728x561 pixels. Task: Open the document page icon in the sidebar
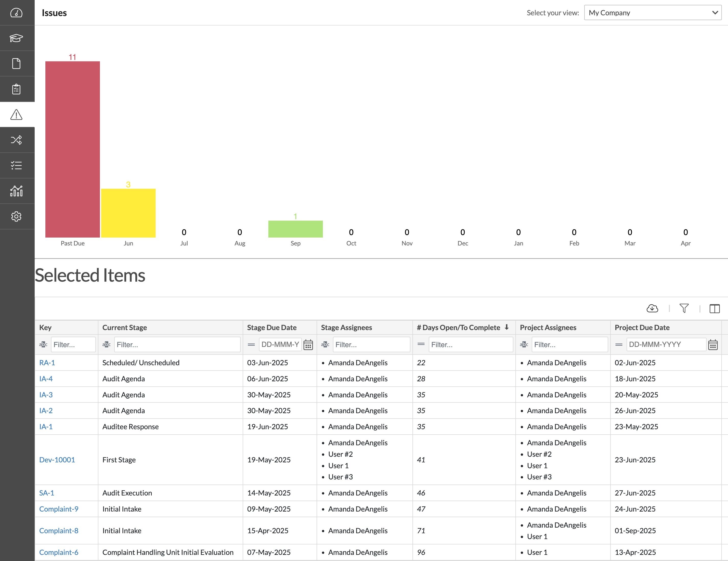point(17,63)
